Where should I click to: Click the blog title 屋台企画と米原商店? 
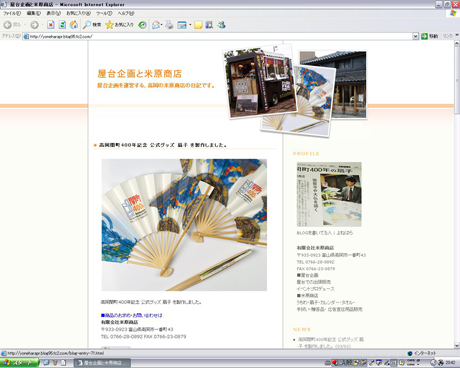(139, 73)
